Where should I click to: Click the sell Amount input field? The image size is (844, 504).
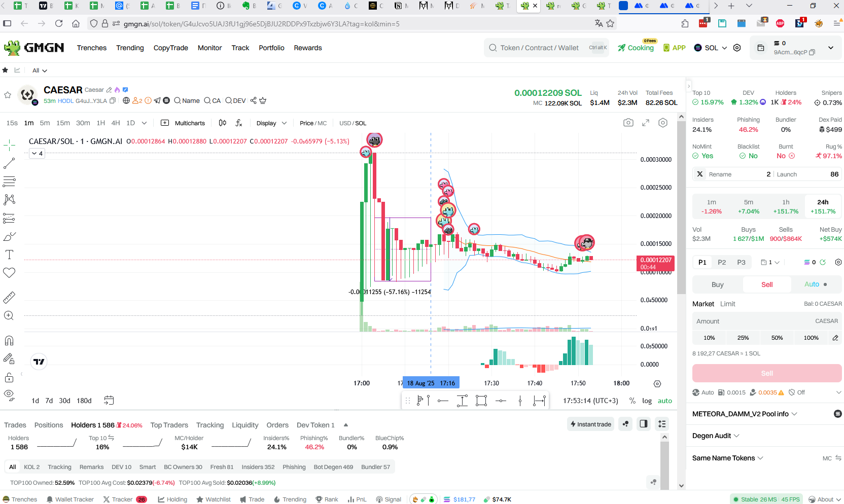(767, 321)
